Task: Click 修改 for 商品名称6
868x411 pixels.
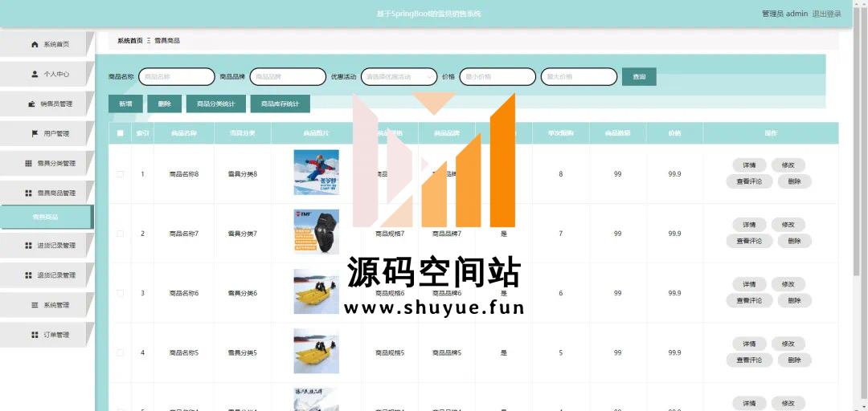Action: 788,284
